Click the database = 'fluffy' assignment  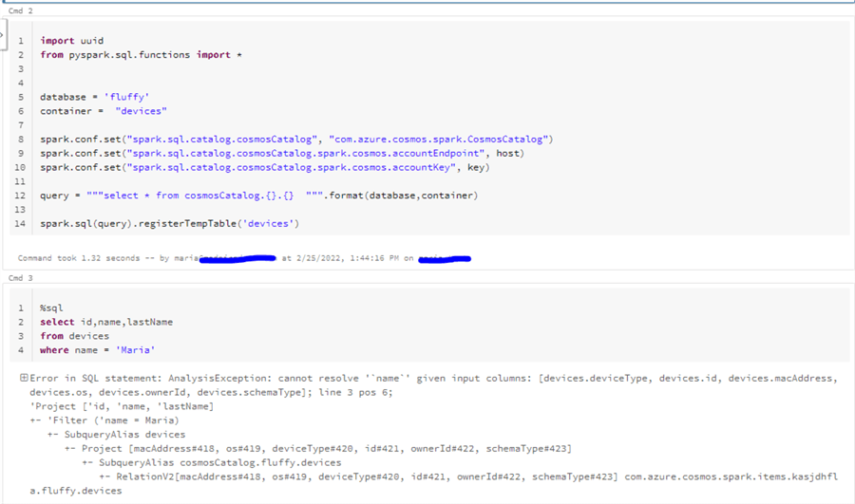94,97
